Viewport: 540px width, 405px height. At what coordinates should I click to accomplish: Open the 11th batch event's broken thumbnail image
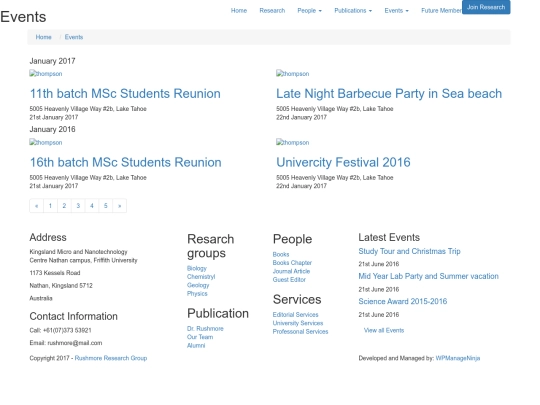46,74
